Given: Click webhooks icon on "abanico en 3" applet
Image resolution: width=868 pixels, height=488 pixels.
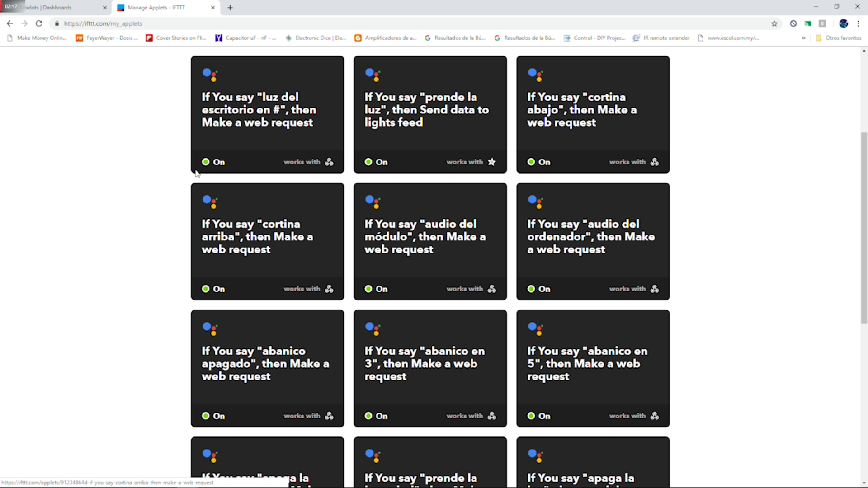Looking at the screenshot, I should coord(492,416).
